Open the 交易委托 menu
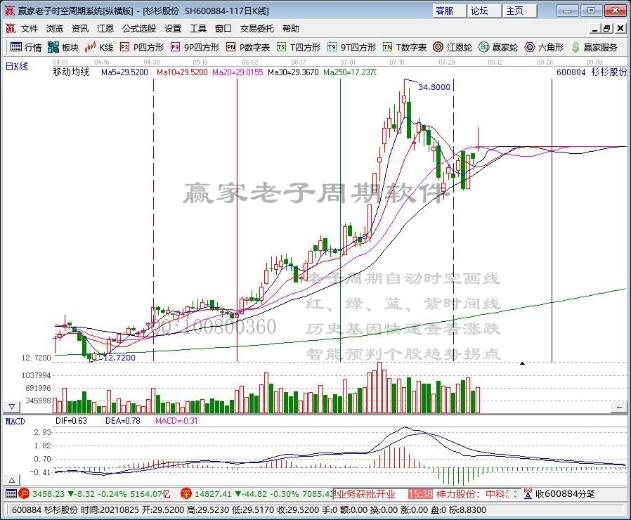The width and height of the screenshot is (631, 520). pos(257,28)
